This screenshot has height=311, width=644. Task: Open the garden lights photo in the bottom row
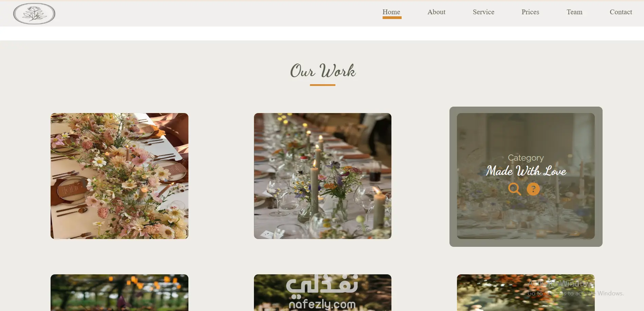[119, 293]
